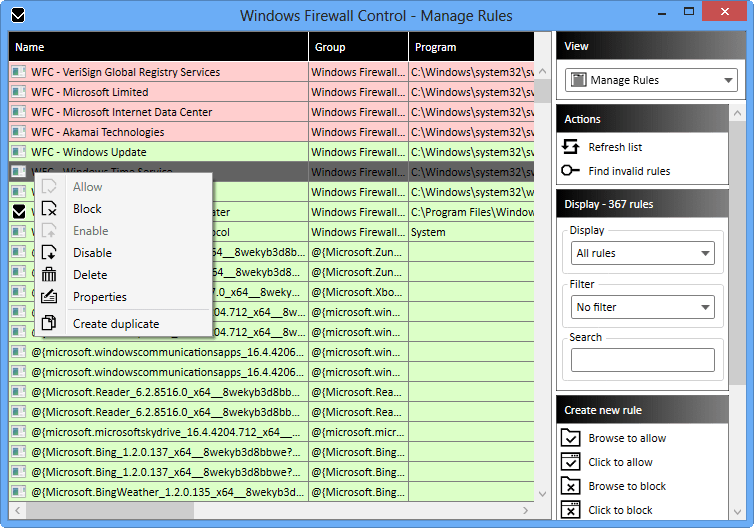The height and width of the screenshot is (528, 754).
Task: Select the WFC - Akamai Technologies rule row
Action: point(271,132)
